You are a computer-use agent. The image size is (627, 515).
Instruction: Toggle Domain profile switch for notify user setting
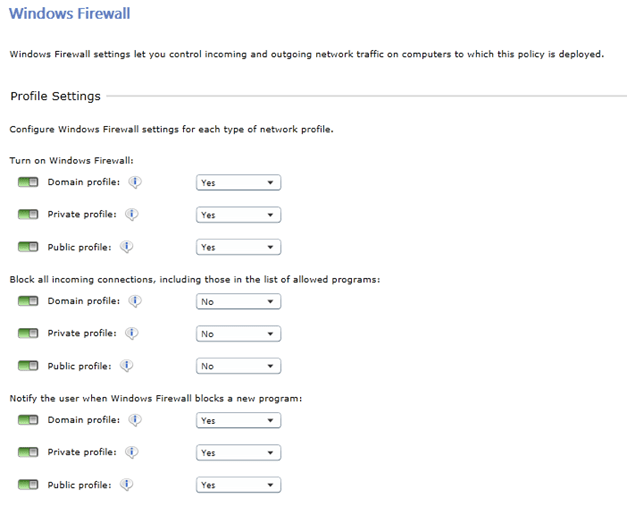pyautogui.click(x=28, y=421)
